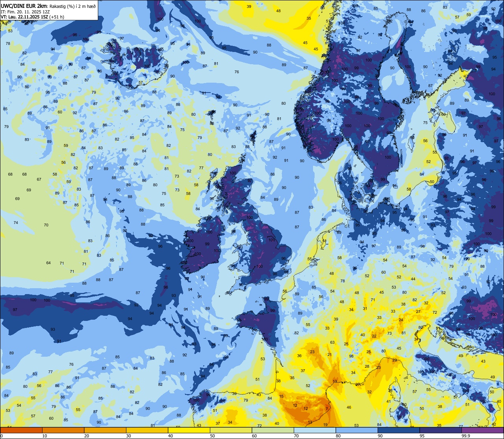504x439 pixels.
Task: Click the purple legend swatch above 99.9
Action: pyautogui.click(x=482, y=430)
